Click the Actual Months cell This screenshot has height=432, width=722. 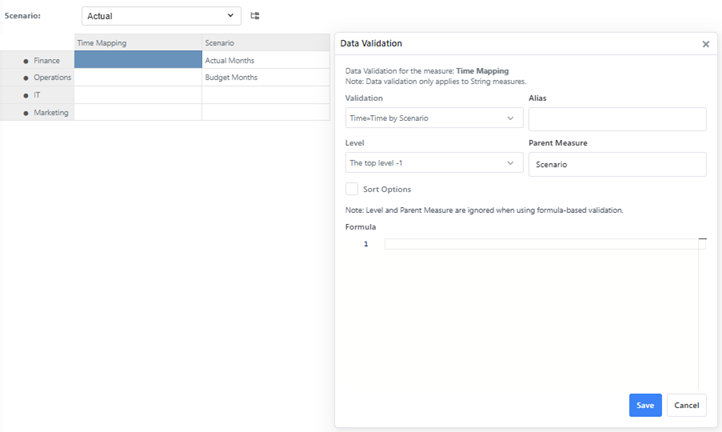coord(266,60)
